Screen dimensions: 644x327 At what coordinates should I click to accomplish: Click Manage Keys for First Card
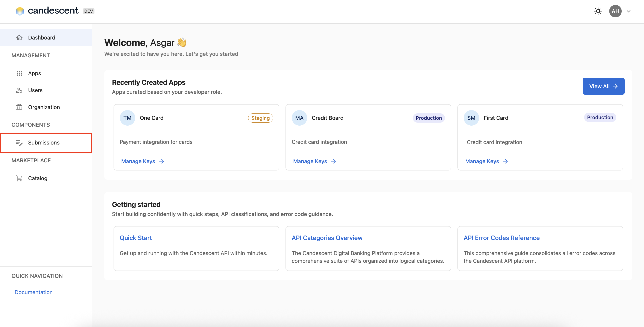click(482, 161)
